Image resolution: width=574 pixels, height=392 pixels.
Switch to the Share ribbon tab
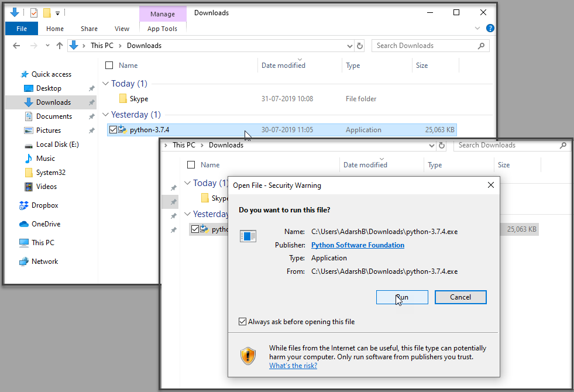(89, 29)
